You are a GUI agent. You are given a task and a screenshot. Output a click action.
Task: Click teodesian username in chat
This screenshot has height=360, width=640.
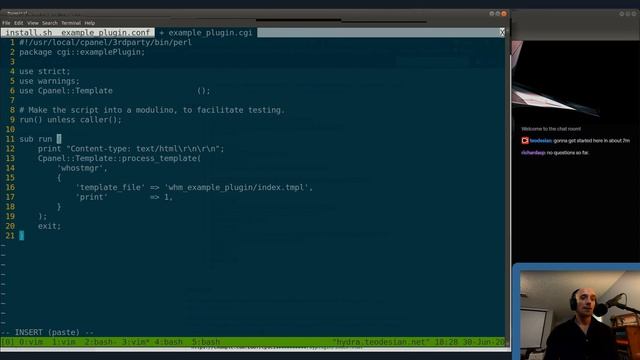(x=541, y=141)
